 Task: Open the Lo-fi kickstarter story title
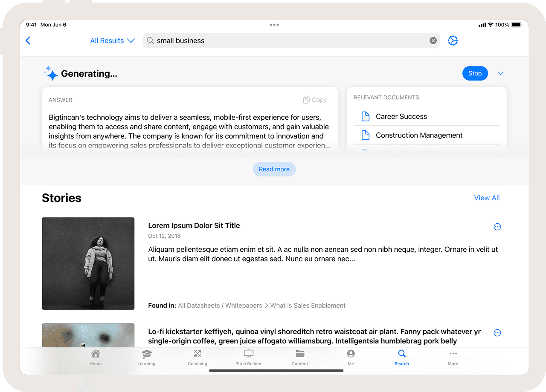click(x=314, y=336)
